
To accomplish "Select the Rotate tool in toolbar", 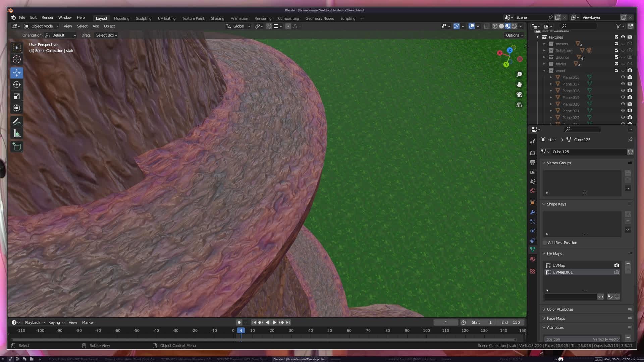I will (x=17, y=84).
